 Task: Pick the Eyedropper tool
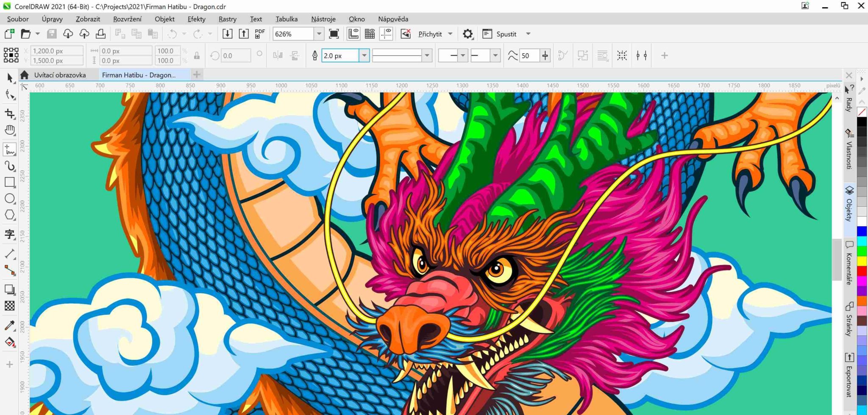pyautogui.click(x=10, y=325)
